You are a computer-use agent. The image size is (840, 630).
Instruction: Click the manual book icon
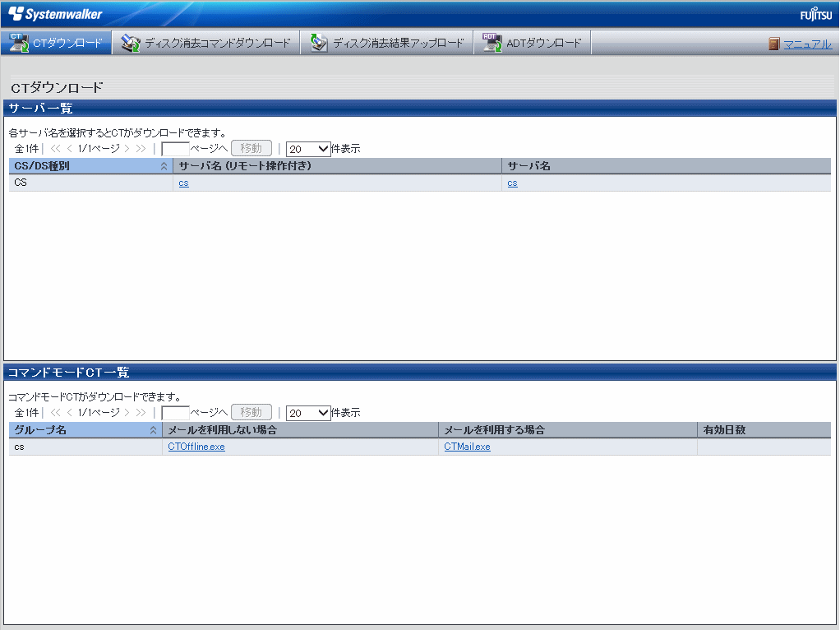click(x=773, y=44)
